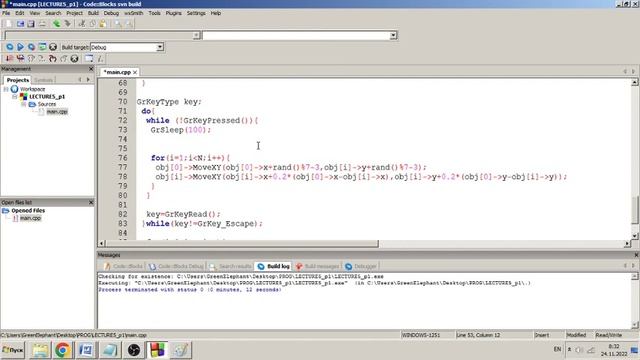The width and height of the screenshot is (640, 360).
Task: Open Chrome from the taskbar
Action: point(62,350)
